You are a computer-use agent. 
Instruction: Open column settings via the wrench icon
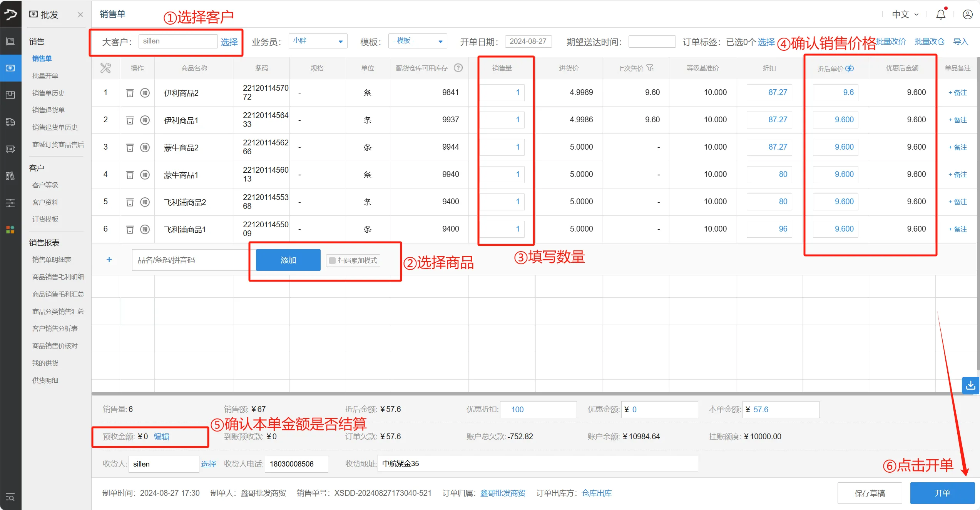coord(105,68)
